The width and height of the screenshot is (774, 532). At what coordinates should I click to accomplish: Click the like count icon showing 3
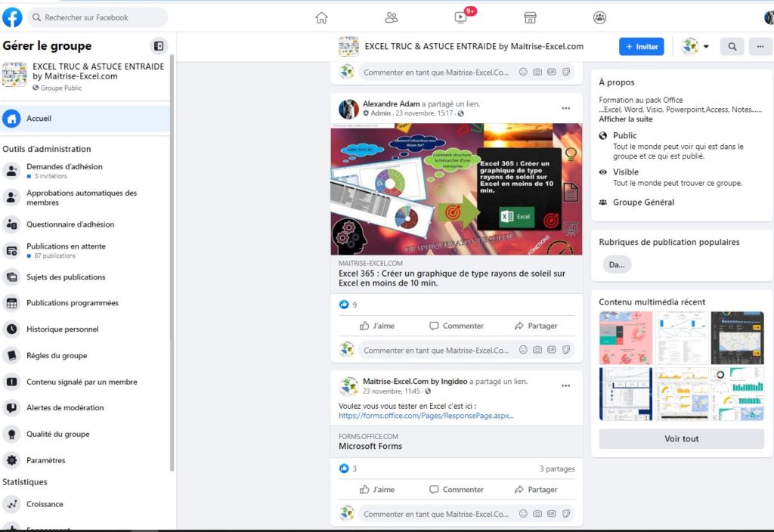344,469
